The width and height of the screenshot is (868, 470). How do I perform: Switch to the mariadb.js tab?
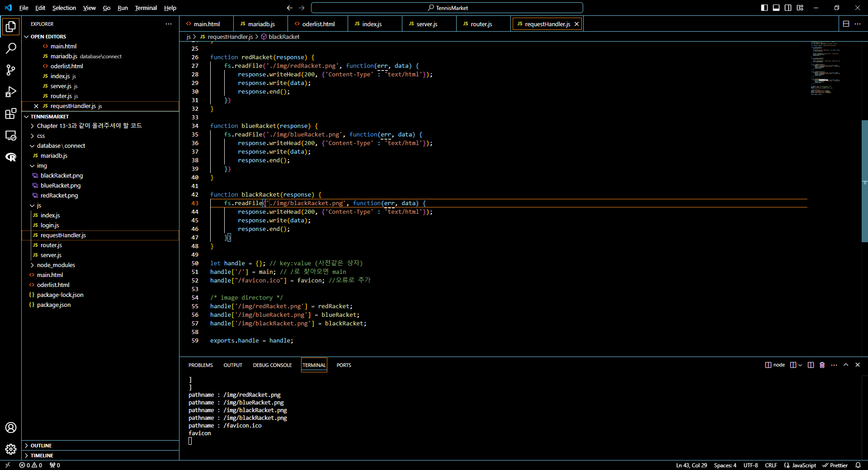click(261, 24)
